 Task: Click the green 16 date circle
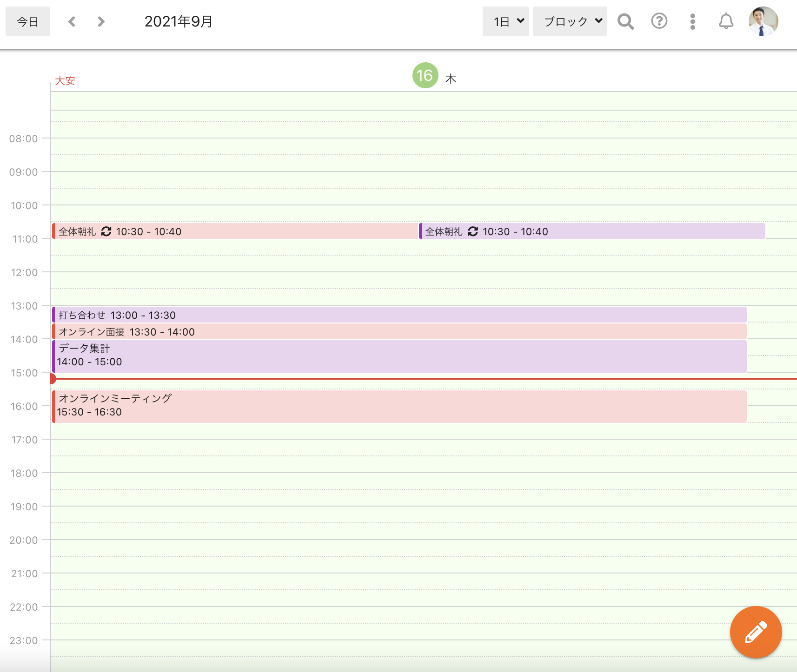[425, 75]
